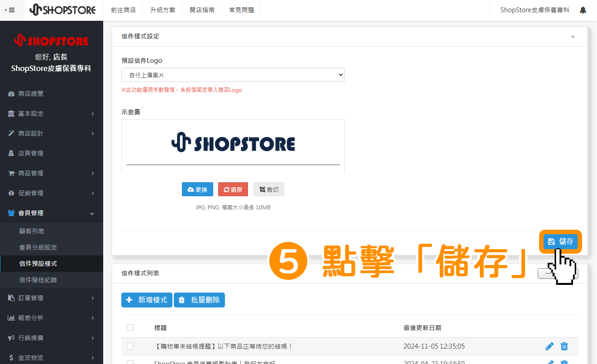
Task: Click the red 還原 restore button
Action: point(233,189)
